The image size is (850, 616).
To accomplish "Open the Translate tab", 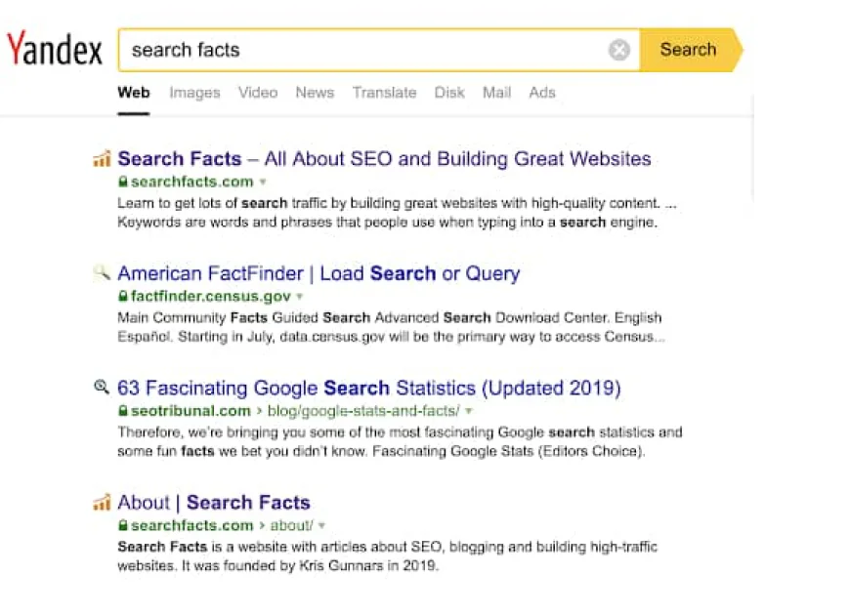I will (384, 93).
